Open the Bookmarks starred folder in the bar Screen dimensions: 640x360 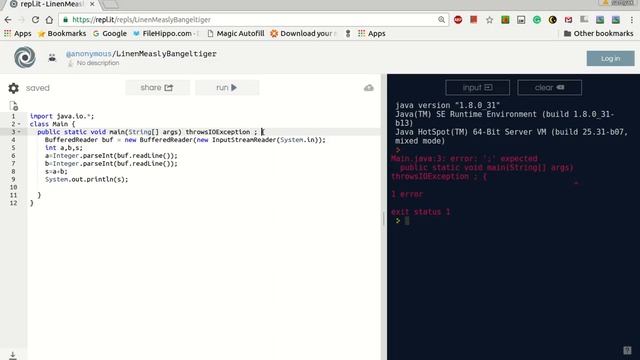click(62, 33)
